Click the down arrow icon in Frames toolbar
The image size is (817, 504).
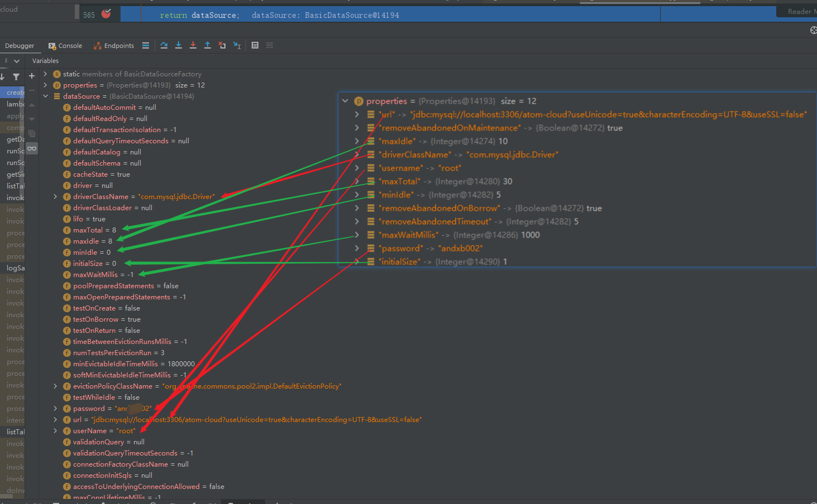[3, 76]
